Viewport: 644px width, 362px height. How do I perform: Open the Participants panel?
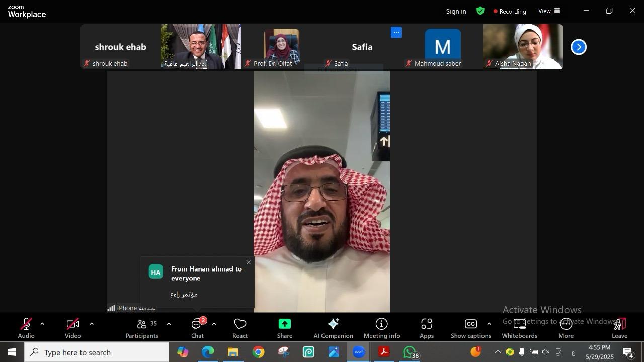click(142, 328)
